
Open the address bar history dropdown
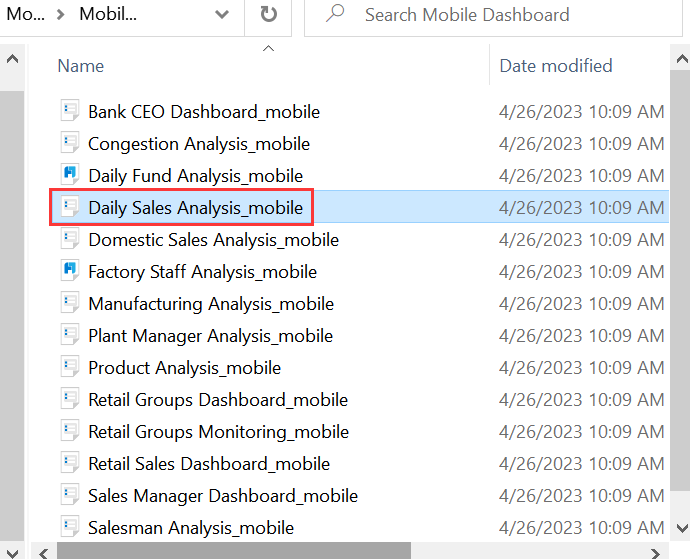[x=222, y=15]
